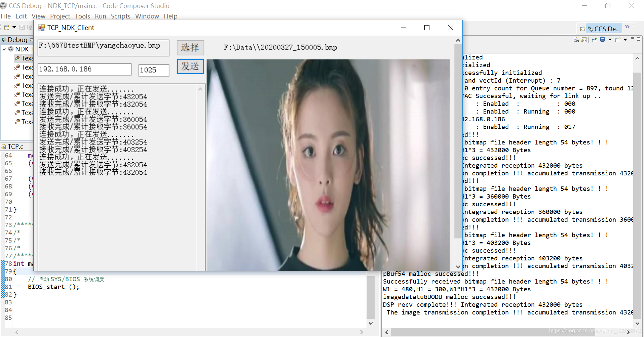Click console line 'imagedatatuGUODU malloc successed!!!'
Image resolution: width=644 pixels, height=337 pixels.
pyautogui.click(x=449, y=297)
